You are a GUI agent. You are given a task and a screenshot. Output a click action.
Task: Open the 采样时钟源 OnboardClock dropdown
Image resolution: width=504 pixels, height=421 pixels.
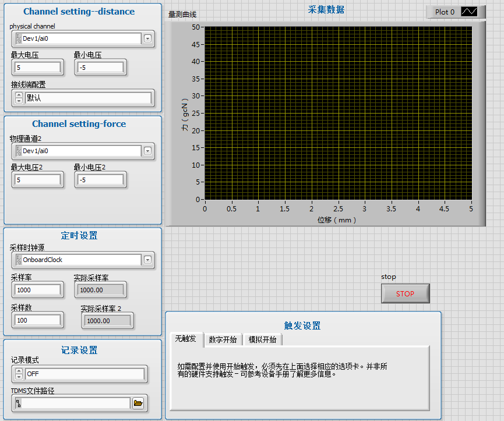(x=147, y=260)
